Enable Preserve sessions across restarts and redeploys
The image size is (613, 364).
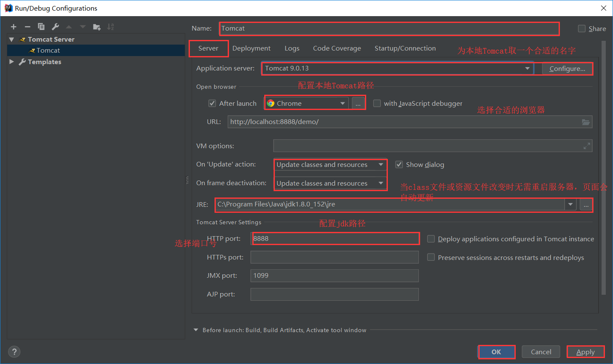(x=431, y=257)
